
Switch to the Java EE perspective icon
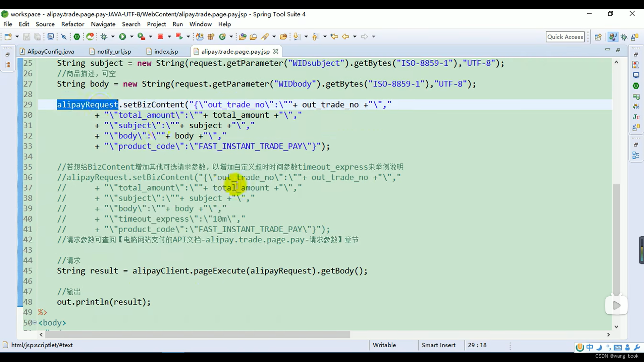point(613,37)
